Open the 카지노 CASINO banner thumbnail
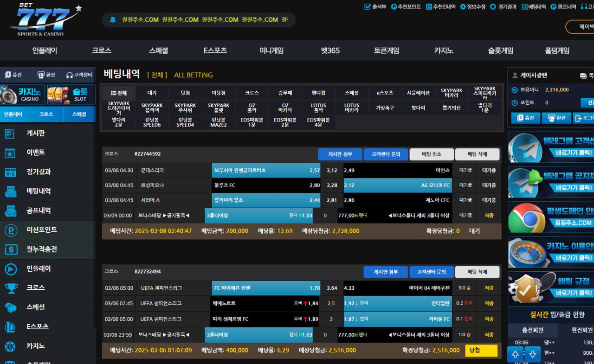The image size is (594, 364). pos(23,94)
